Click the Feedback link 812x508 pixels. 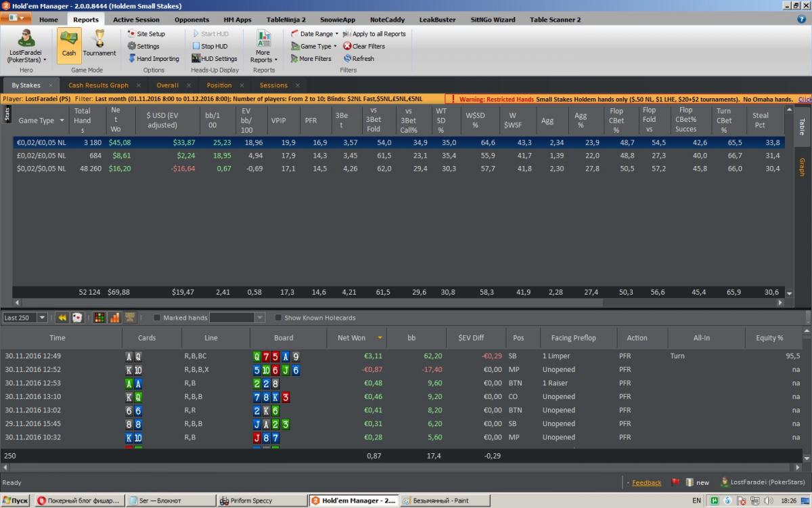click(646, 482)
